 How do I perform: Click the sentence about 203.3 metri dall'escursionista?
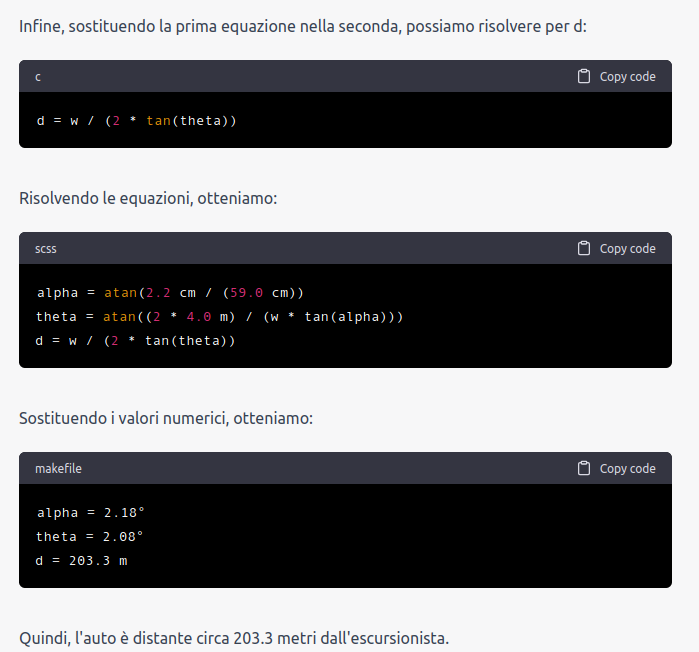point(234,638)
